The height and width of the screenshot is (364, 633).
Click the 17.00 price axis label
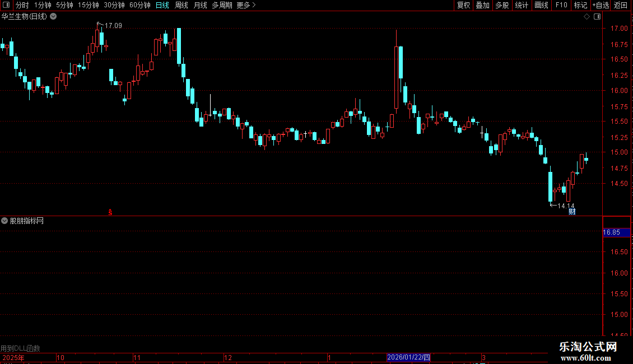[x=619, y=29]
